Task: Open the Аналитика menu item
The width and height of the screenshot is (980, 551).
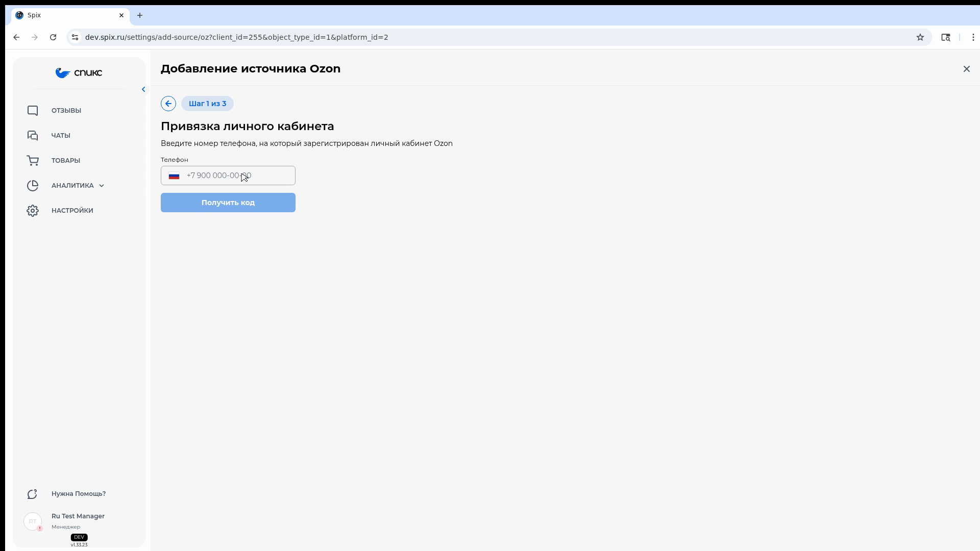Action: [x=72, y=186]
